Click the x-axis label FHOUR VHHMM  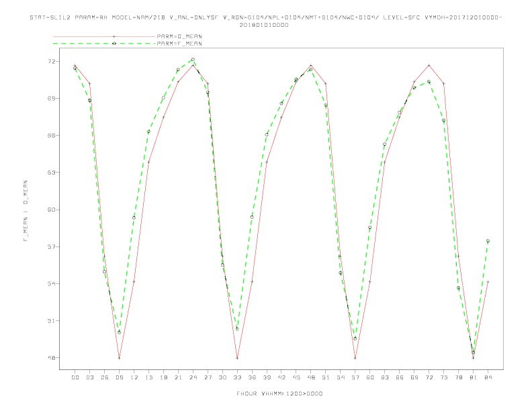click(x=279, y=394)
